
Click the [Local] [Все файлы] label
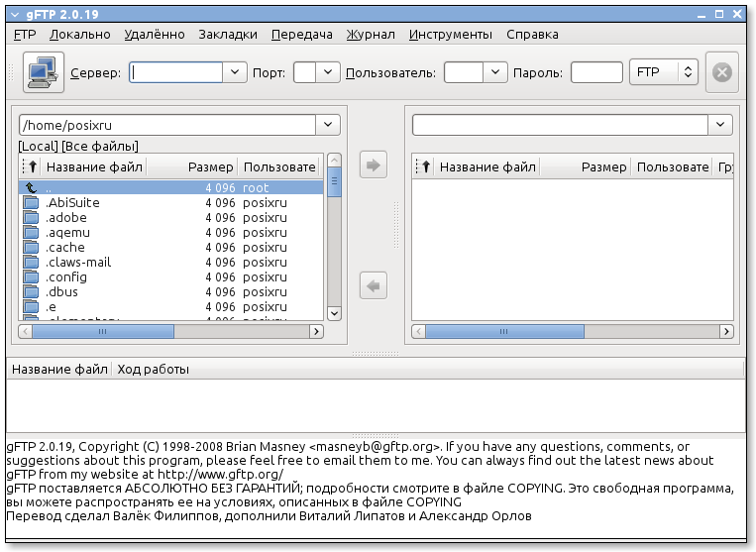click(78, 146)
